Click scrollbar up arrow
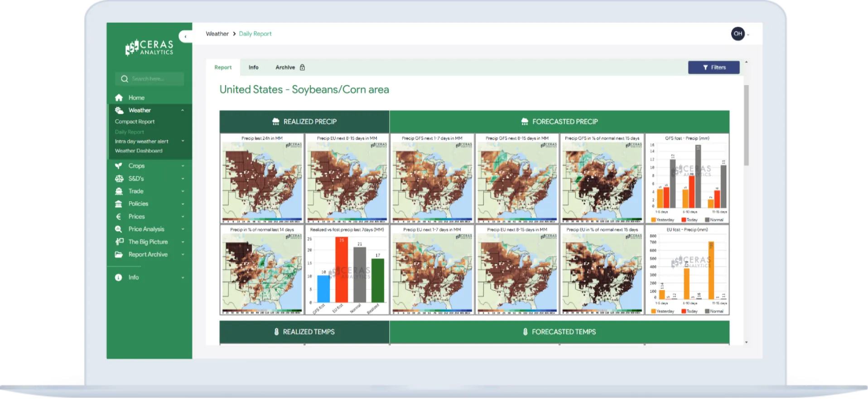 (746, 62)
